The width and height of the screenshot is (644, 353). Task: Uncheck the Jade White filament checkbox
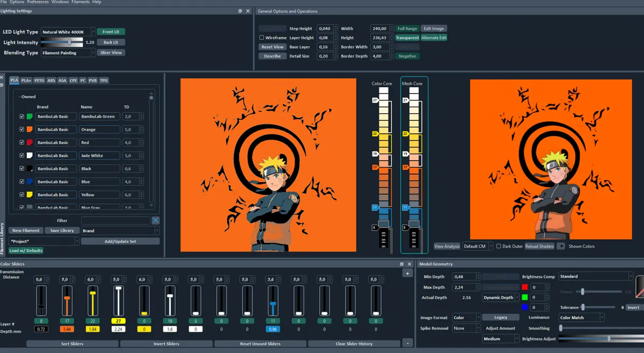[22, 155]
